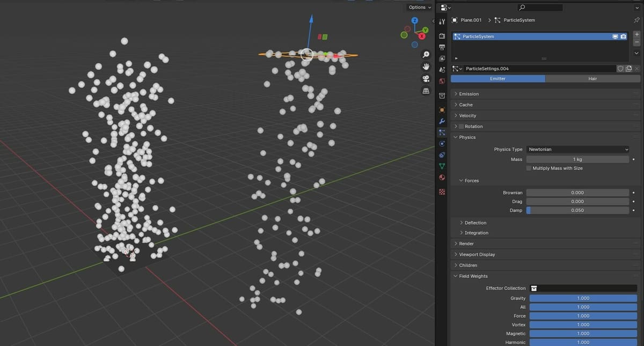Open the Modifiers wrench tab icon

[442, 121]
